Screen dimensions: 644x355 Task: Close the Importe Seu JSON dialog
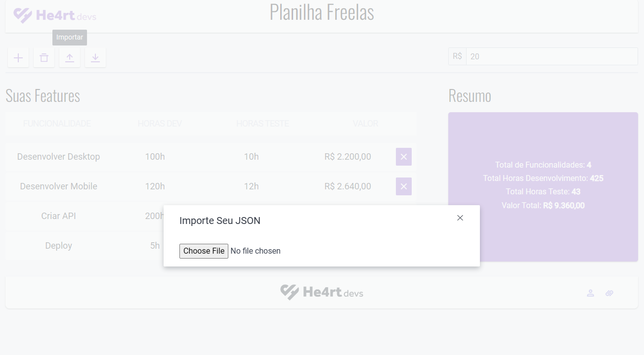(x=460, y=218)
